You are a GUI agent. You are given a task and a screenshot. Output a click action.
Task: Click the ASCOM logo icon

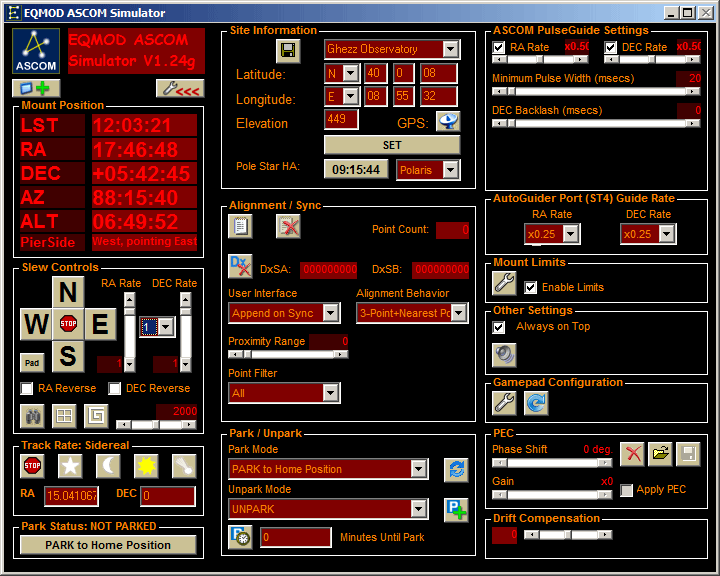click(36, 51)
